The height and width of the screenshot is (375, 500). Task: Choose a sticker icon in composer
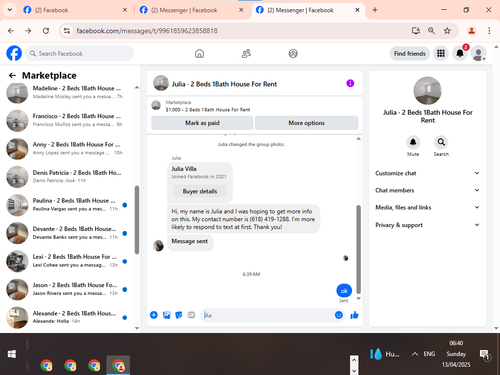[x=179, y=315]
